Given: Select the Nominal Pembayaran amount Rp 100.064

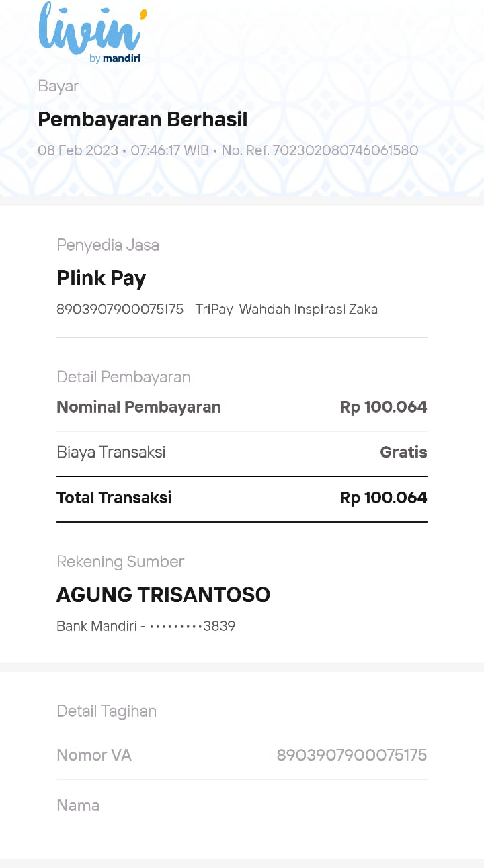Looking at the screenshot, I should [383, 407].
